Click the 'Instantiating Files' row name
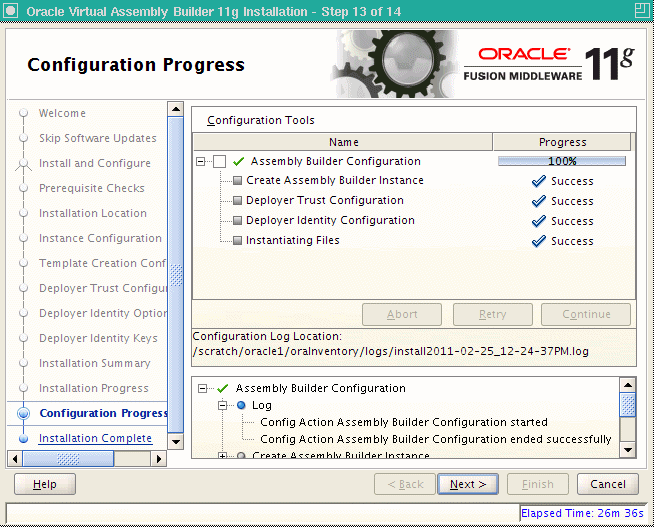 click(x=293, y=241)
